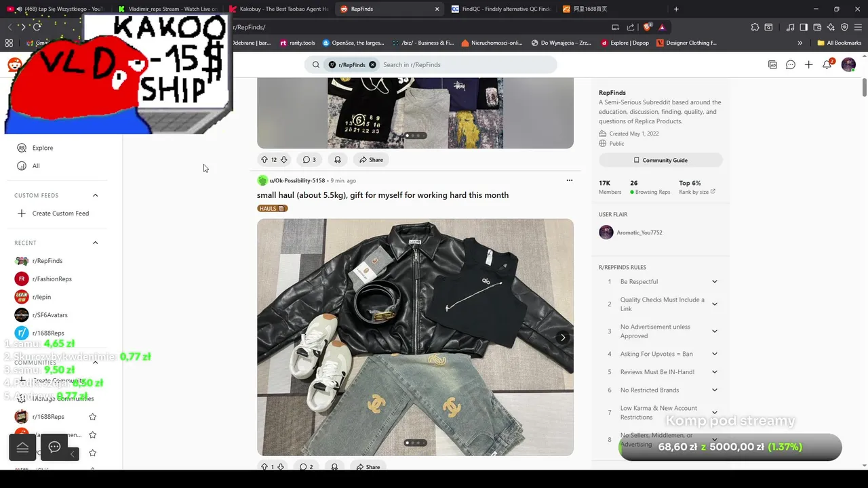Image resolution: width=868 pixels, height=488 pixels.
Task: Open the user profile avatar menu
Action: [848, 64]
